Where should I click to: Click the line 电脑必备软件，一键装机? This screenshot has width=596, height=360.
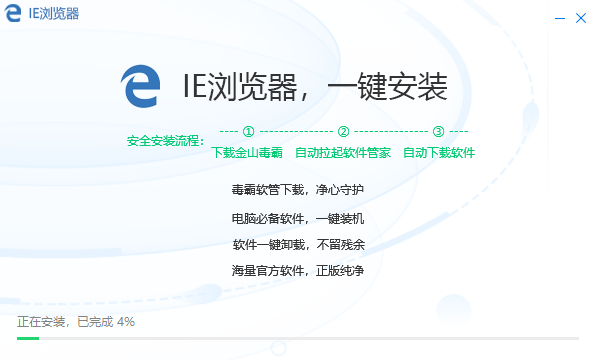(298, 219)
